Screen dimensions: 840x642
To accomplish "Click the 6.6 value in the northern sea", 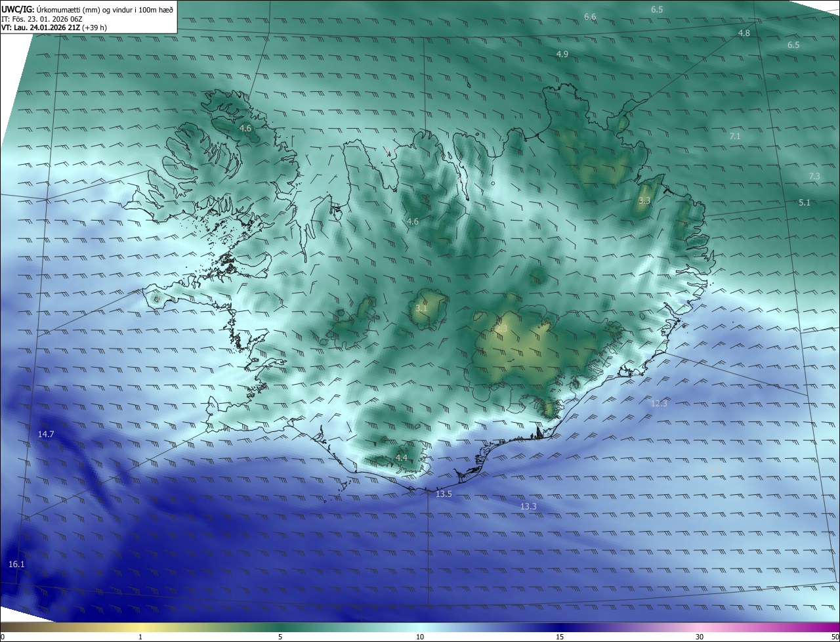I will (x=590, y=16).
